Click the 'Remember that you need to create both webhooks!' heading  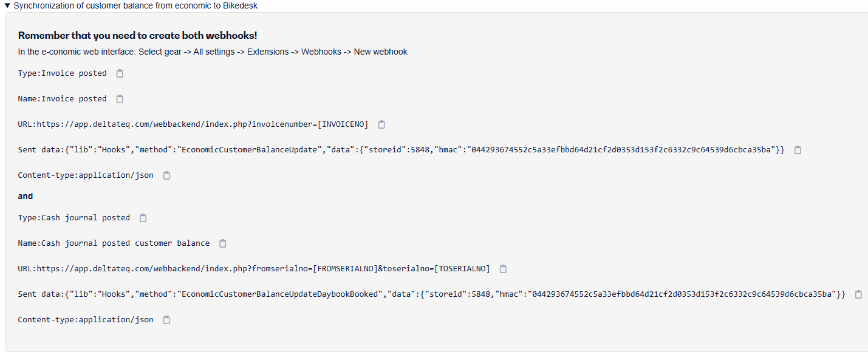pos(138,36)
